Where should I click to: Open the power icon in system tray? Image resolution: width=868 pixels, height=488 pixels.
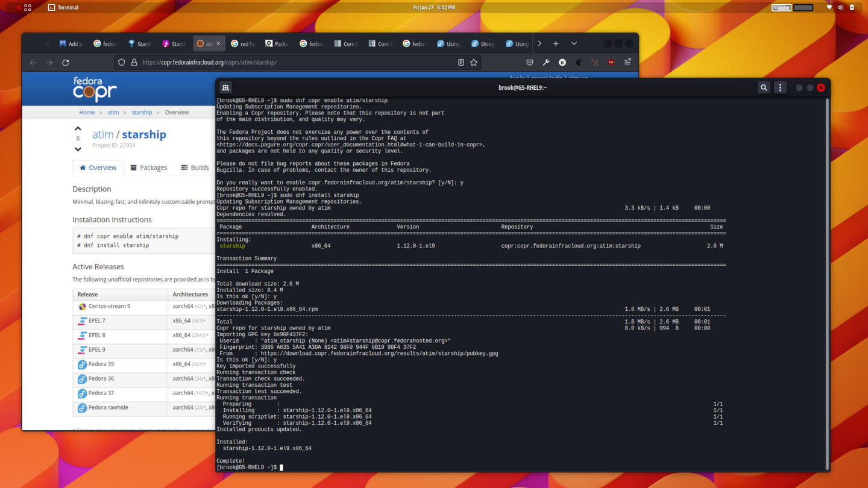[x=852, y=7]
